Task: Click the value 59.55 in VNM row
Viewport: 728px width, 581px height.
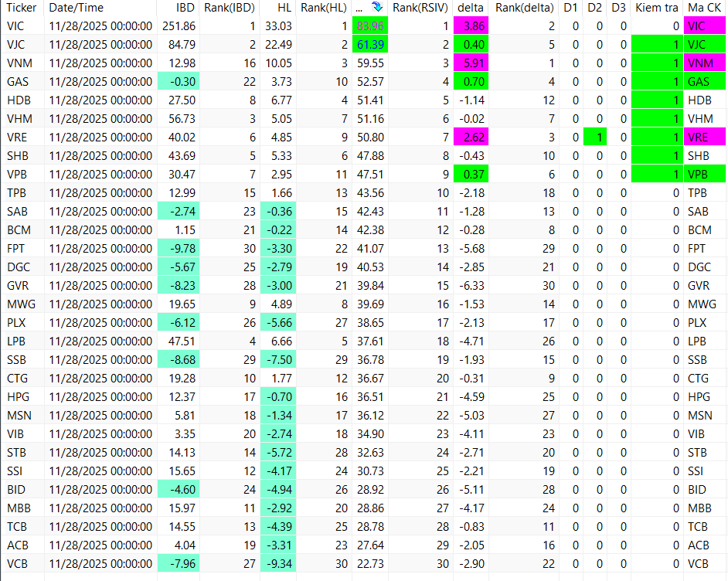Action: tap(370, 63)
